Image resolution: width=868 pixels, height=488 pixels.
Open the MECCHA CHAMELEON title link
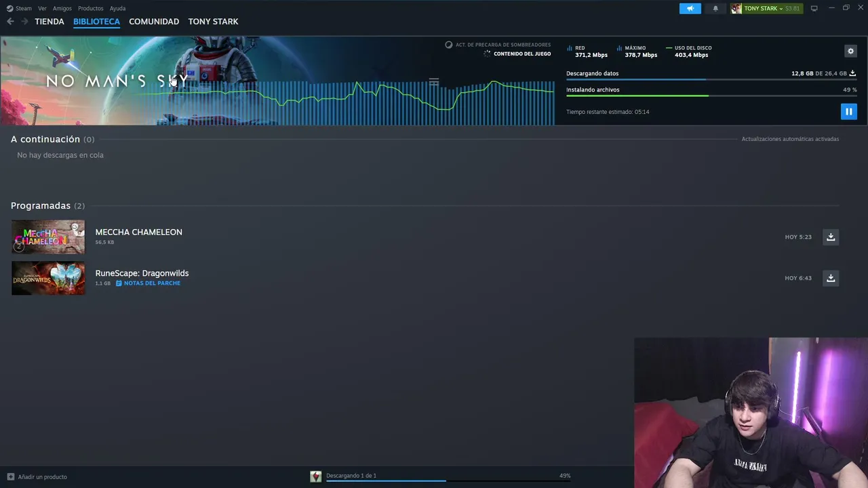138,232
